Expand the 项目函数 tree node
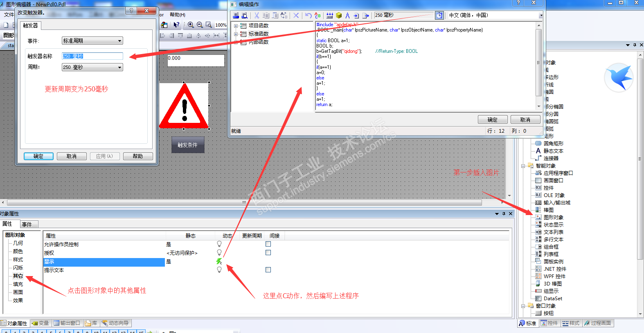 click(x=236, y=26)
